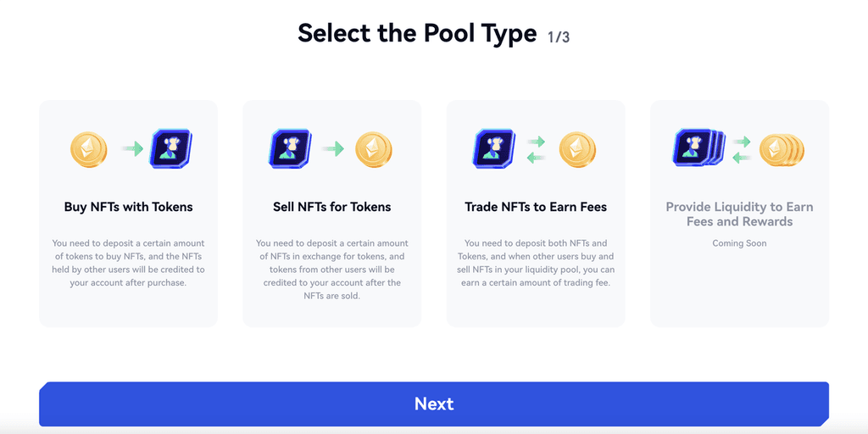Click the stacked NFTs icon in Provide Liquidity card
The height and width of the screenshot is (434, 868).
coord(698,149)
